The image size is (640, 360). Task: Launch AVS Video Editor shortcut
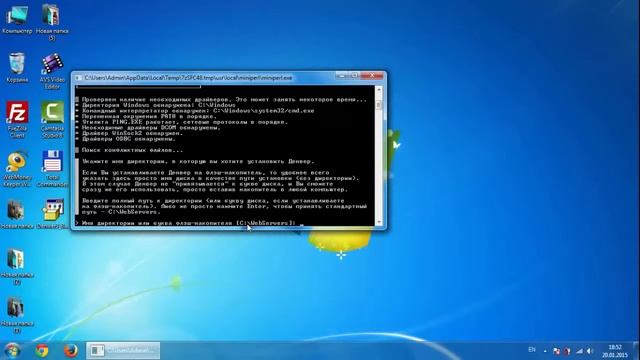pos(52,71)
